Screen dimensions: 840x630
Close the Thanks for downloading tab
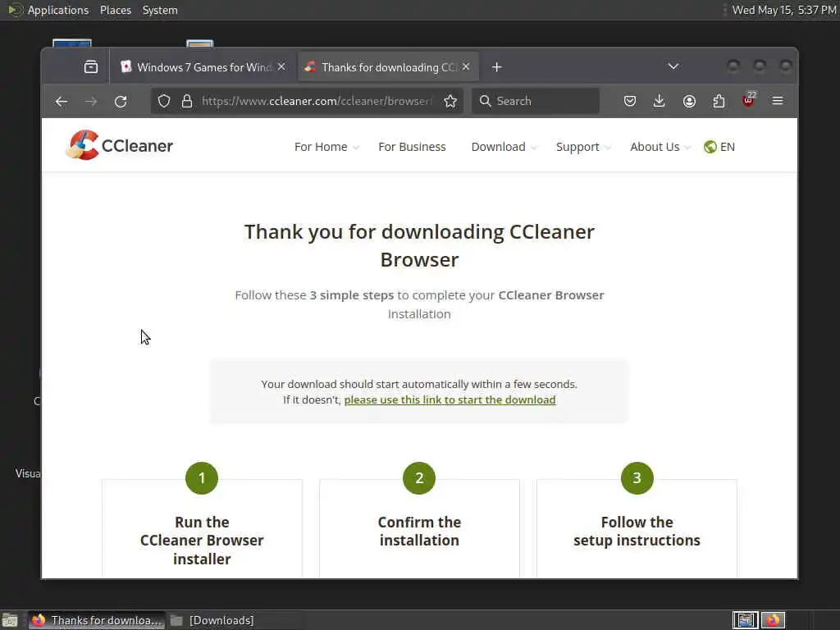pos(466,66)
